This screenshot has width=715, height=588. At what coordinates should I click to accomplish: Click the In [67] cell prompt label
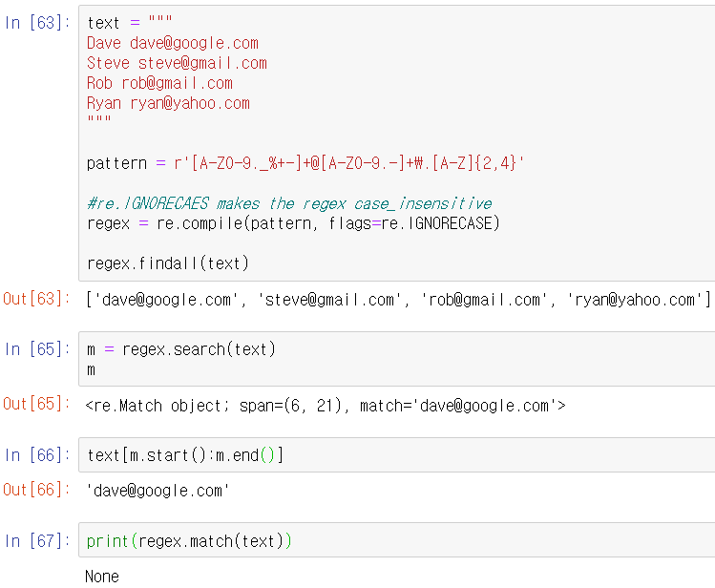(x=37, y=541)
